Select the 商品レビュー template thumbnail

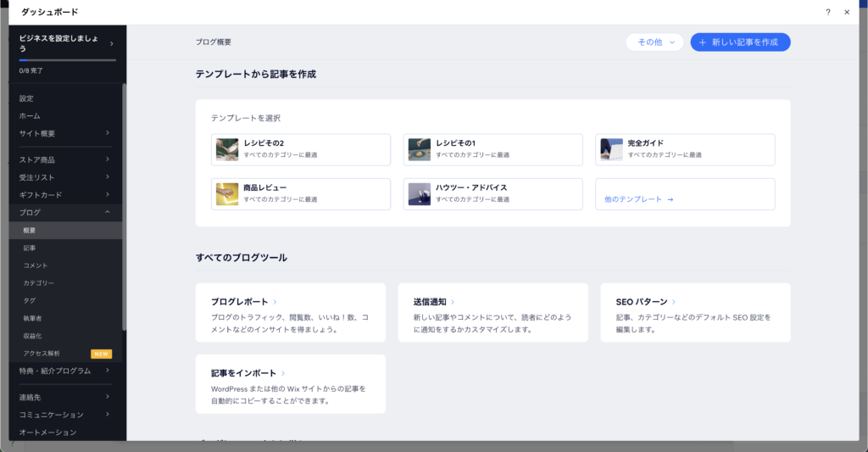[x=227, y=194]
